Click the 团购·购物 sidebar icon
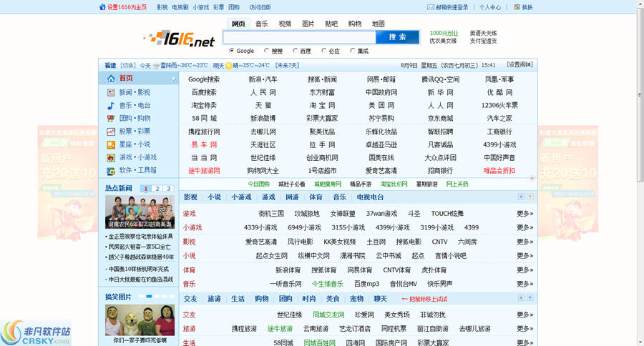 (111, 119)
